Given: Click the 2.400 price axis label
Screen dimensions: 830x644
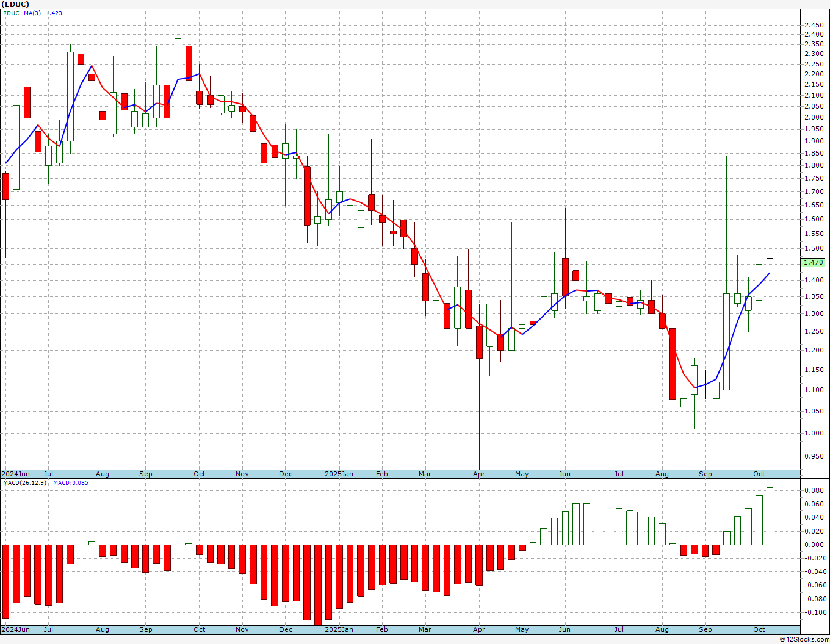Looking at the screenshot, I should [x=814, y=34].
